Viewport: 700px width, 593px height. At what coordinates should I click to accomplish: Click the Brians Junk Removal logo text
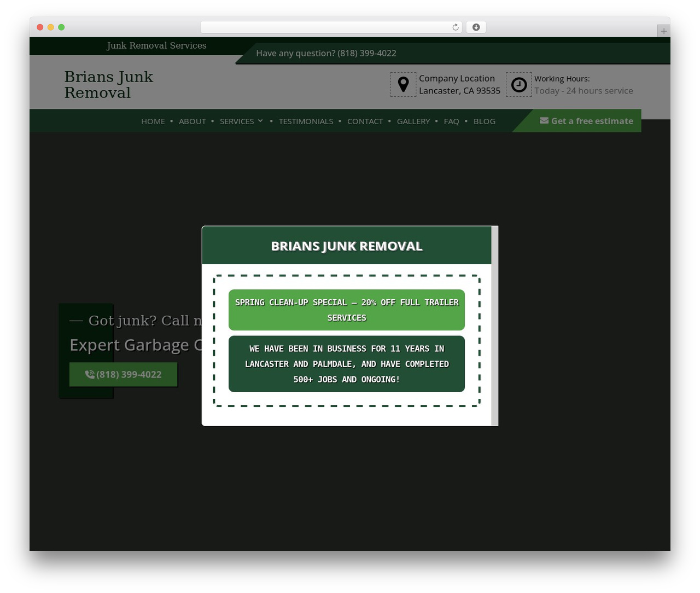[x=109, y=85]
